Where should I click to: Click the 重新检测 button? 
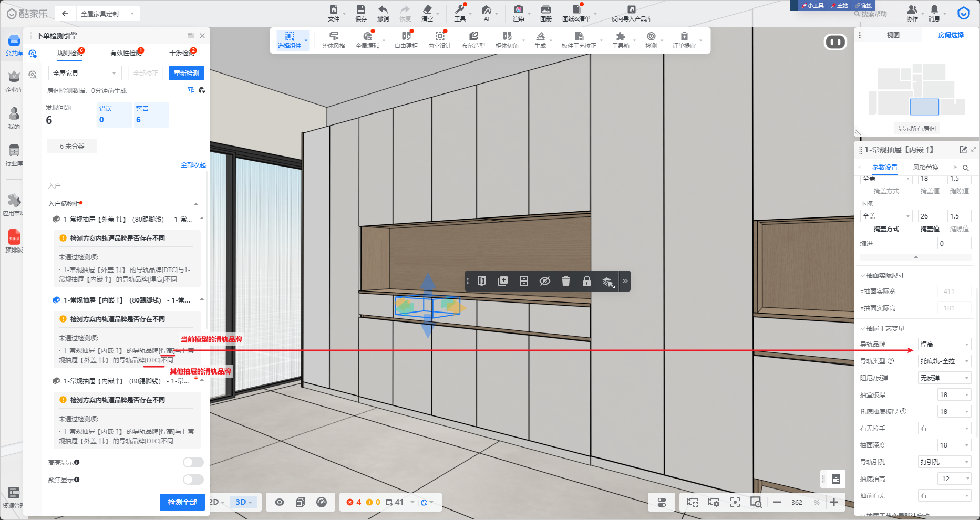(186, 74)
